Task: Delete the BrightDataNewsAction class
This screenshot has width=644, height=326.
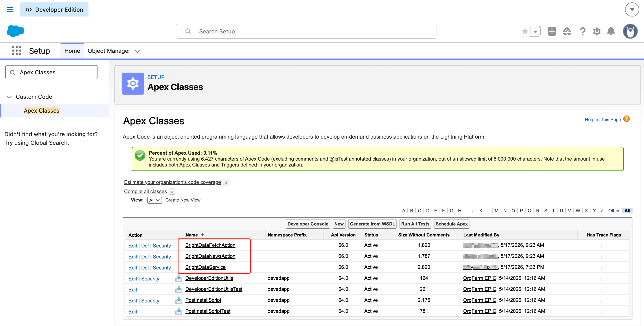Action: [145, 256]
